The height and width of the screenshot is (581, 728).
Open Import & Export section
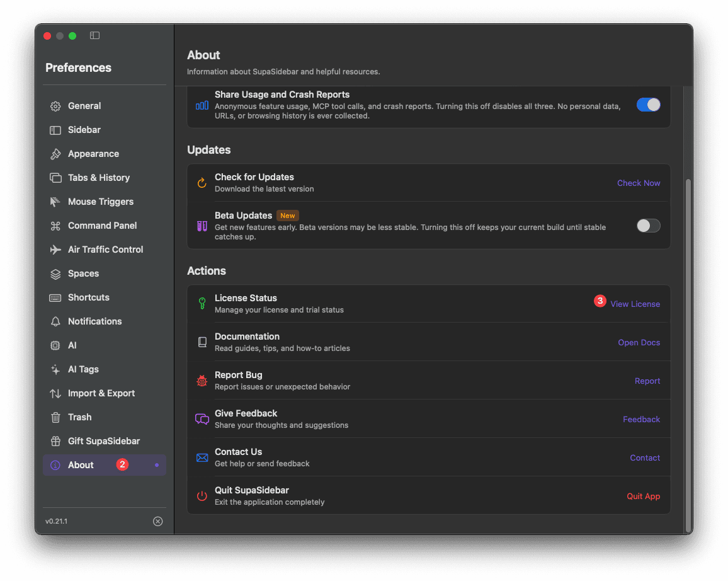pyautogui.click(x=105, y=393)
